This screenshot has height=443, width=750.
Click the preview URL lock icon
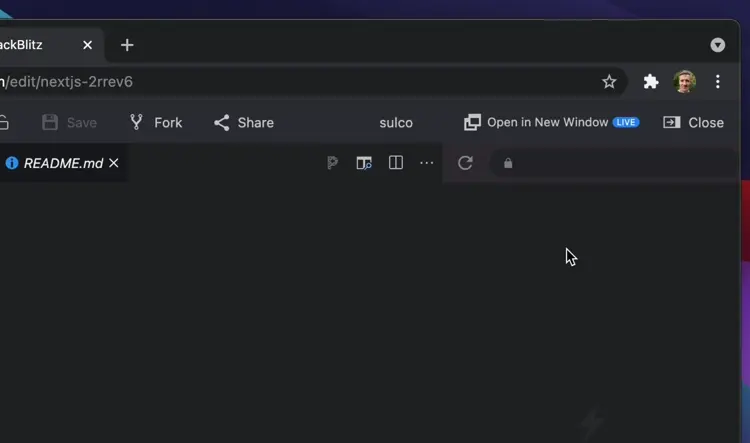click(508, 163)
